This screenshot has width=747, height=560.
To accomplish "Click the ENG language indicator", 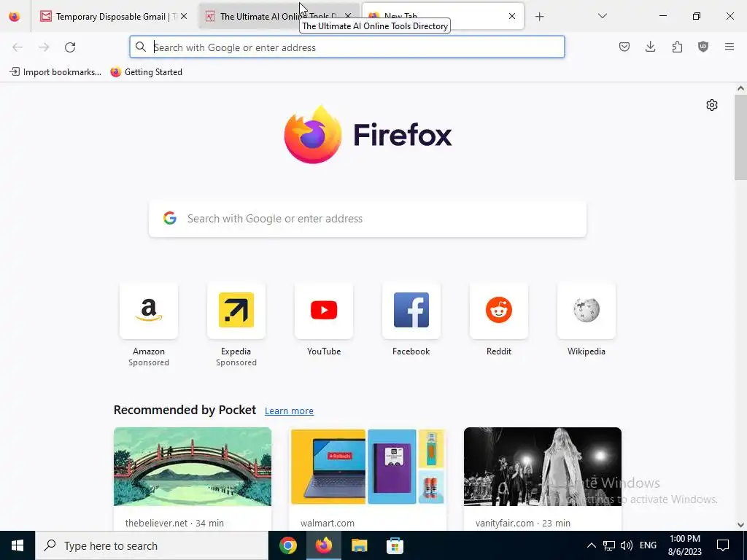I will click(648, 545).
